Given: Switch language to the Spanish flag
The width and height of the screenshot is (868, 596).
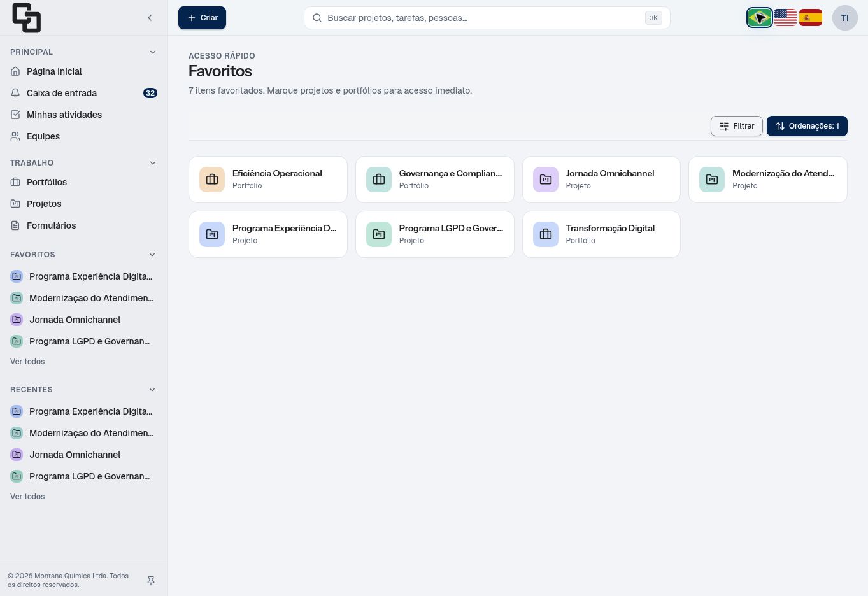Looking at the screenshot, I should pyautogui.click(x=811, y=18).
